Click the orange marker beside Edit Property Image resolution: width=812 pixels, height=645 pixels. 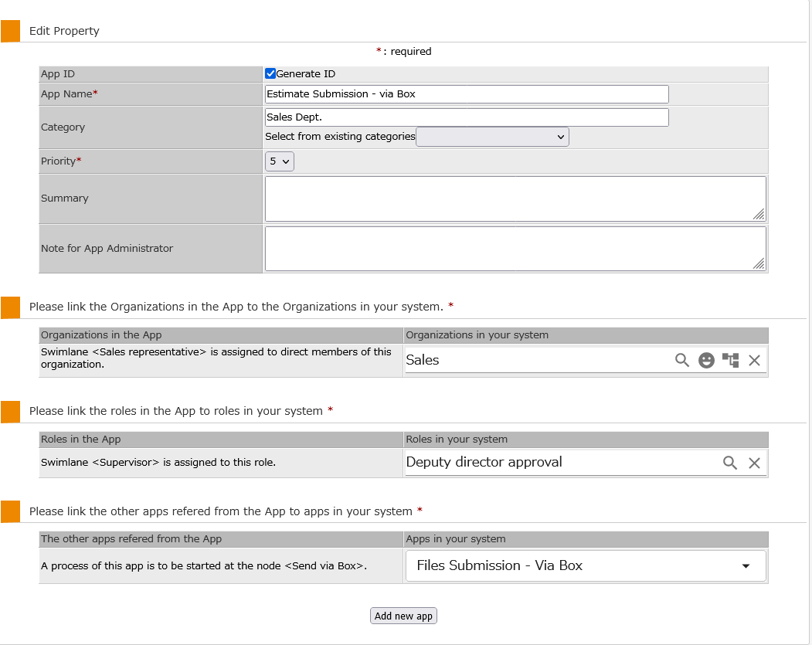(x=11, y=31)
